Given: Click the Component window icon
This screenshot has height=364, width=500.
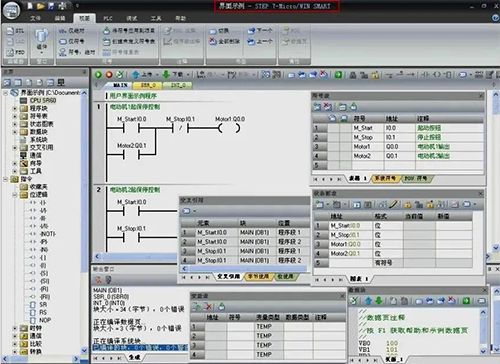Looking at the screenshot, I should (x=42, y=41).
